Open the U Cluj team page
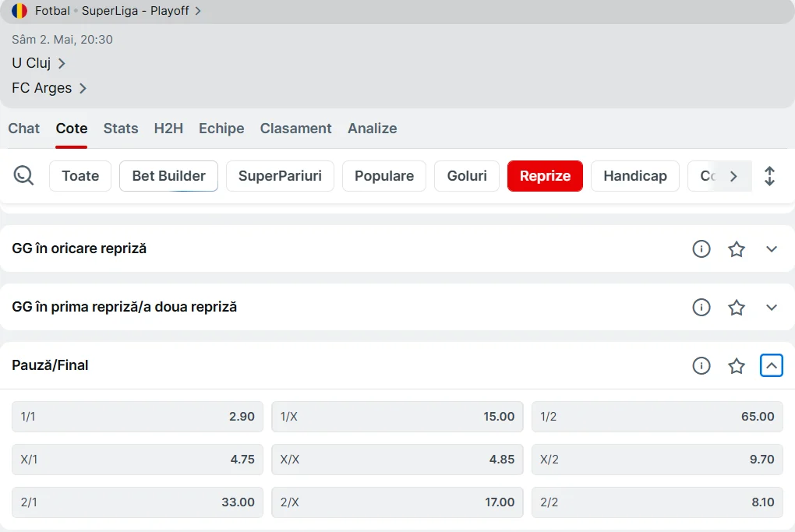The image size is (795, 532). click(x=38, y=63)
